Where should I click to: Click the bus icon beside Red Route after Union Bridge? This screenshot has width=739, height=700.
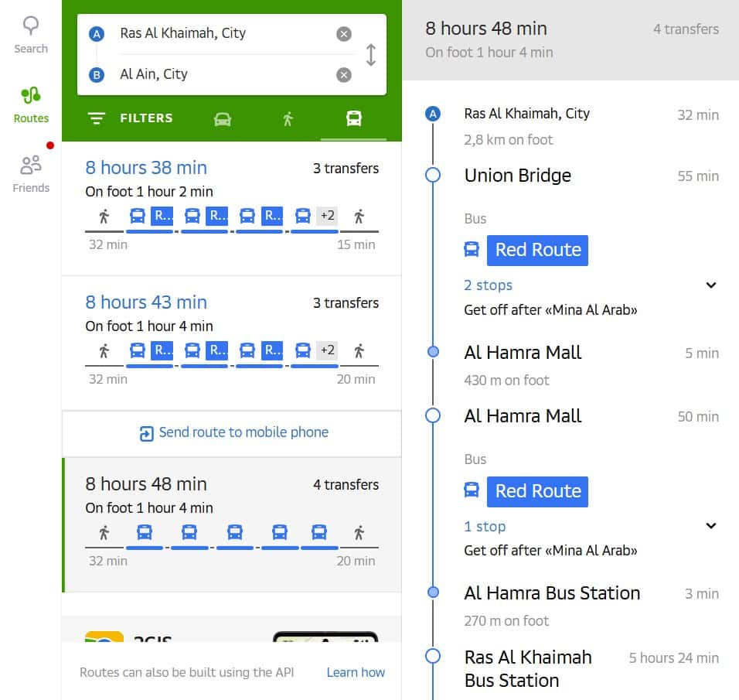tap(472, 249)
